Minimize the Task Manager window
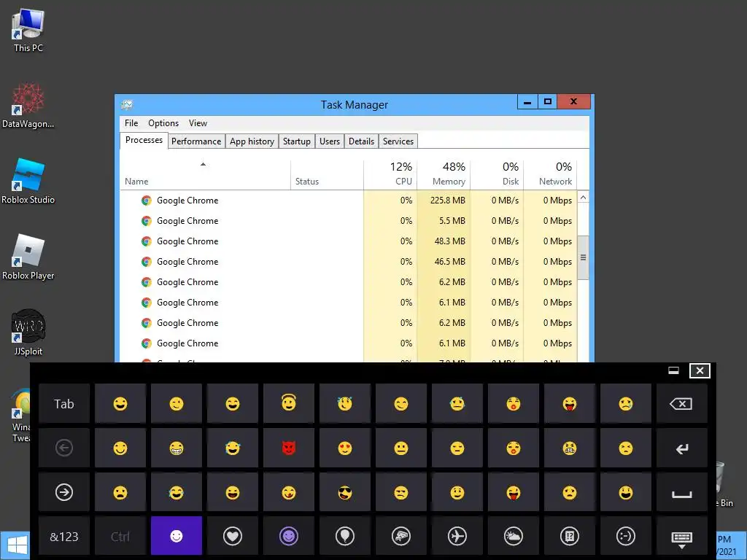This screenshot has height=560, width=747. click(x=527, y=101)
